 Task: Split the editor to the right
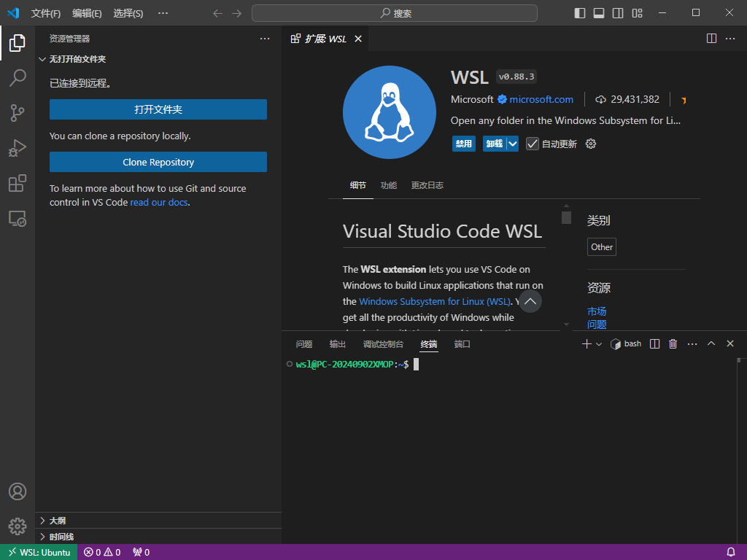point(711,39)
